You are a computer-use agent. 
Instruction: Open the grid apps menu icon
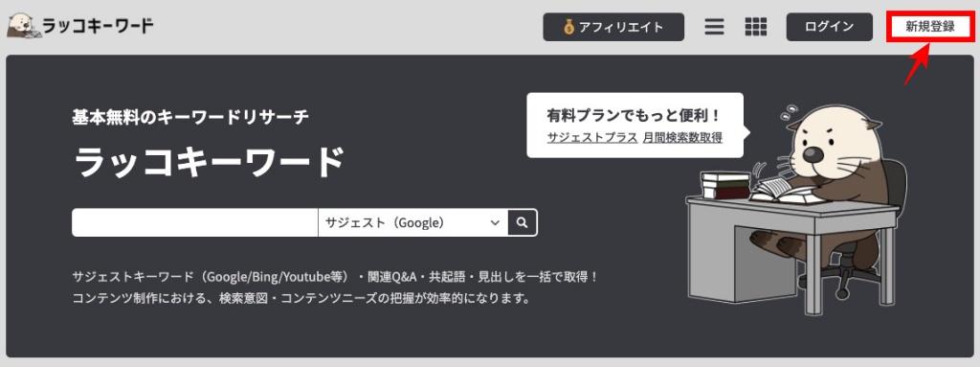756,27
